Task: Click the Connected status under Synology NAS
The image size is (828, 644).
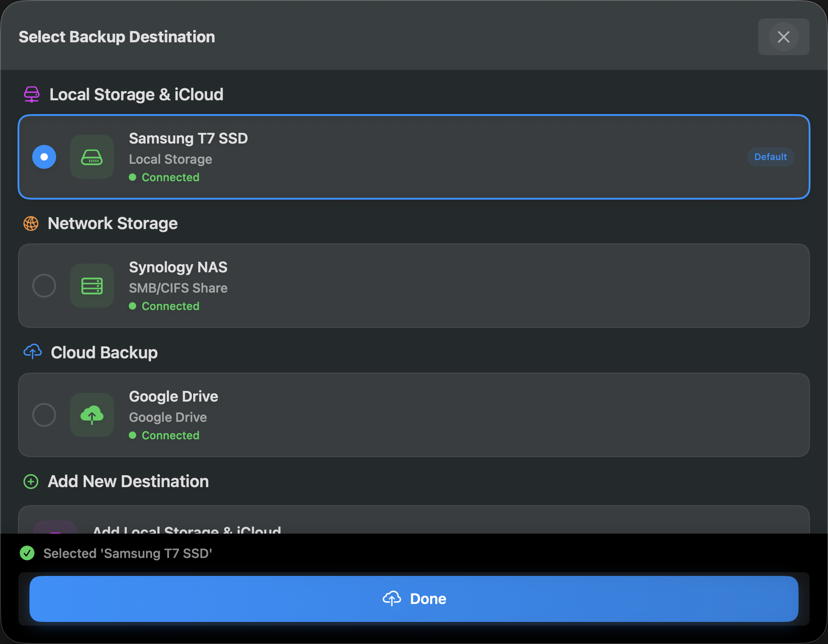Action: point(170,306)
